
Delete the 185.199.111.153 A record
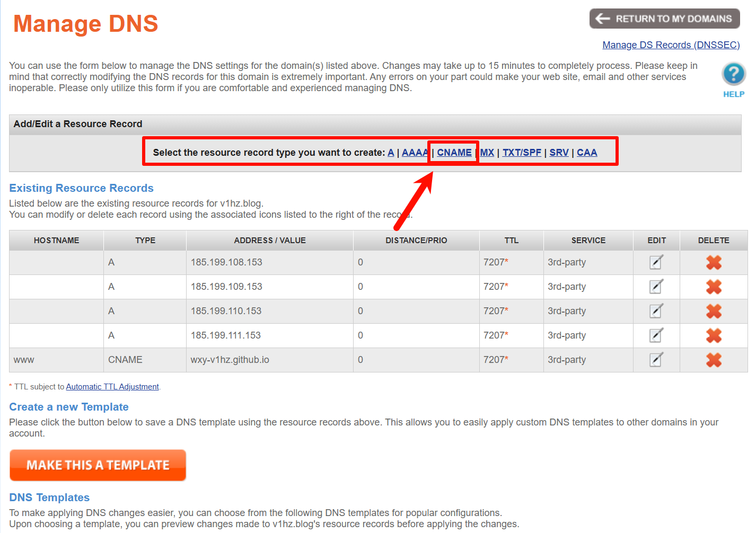714,335
